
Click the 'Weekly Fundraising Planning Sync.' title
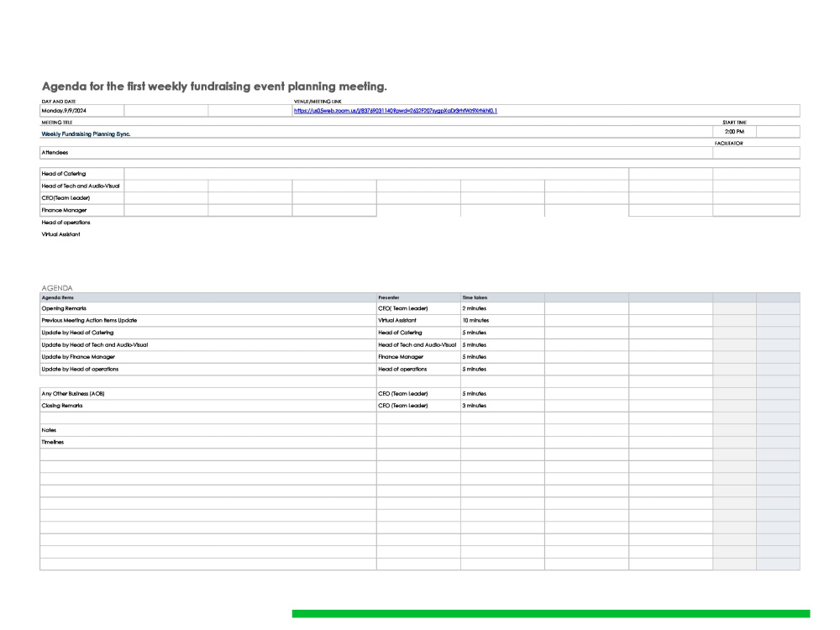pos(86,134)
